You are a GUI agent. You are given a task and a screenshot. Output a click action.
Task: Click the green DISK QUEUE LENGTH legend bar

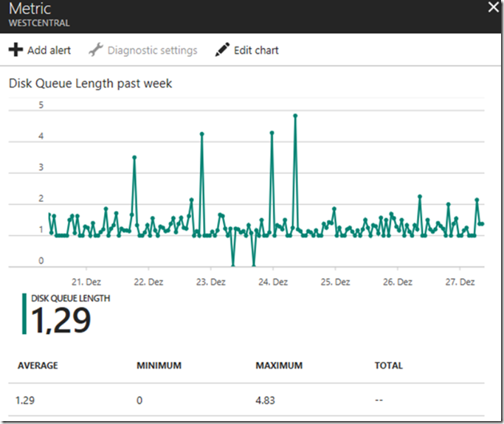24,314
